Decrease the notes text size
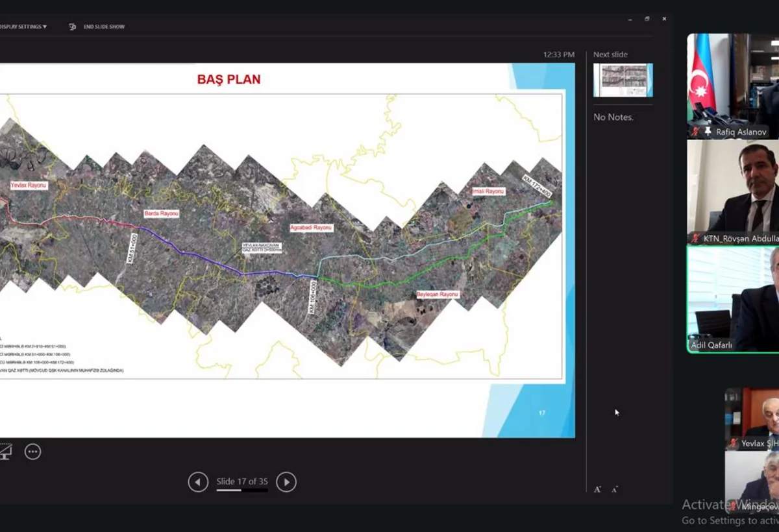This screenshot has height=532, width=779. click(x=614, y=489)
